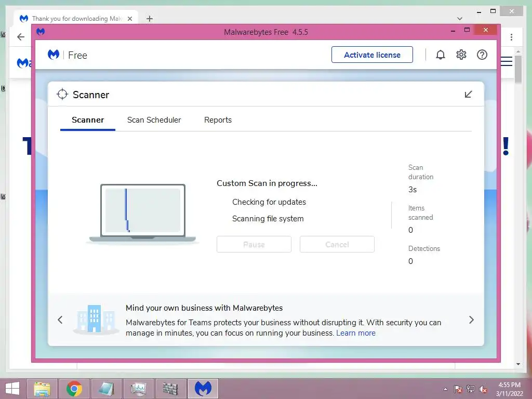The height and width of the screenshot is (399, 532).
Task: Click the muted volume tray icon
Action: tap(483, 389)
